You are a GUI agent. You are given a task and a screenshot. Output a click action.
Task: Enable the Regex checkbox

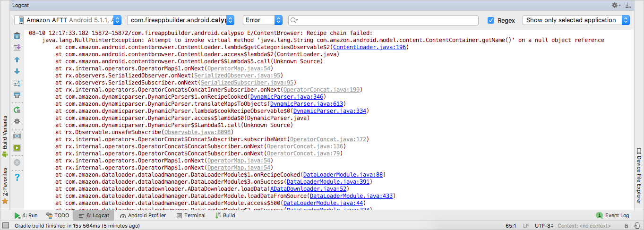[x=491, y=20]
